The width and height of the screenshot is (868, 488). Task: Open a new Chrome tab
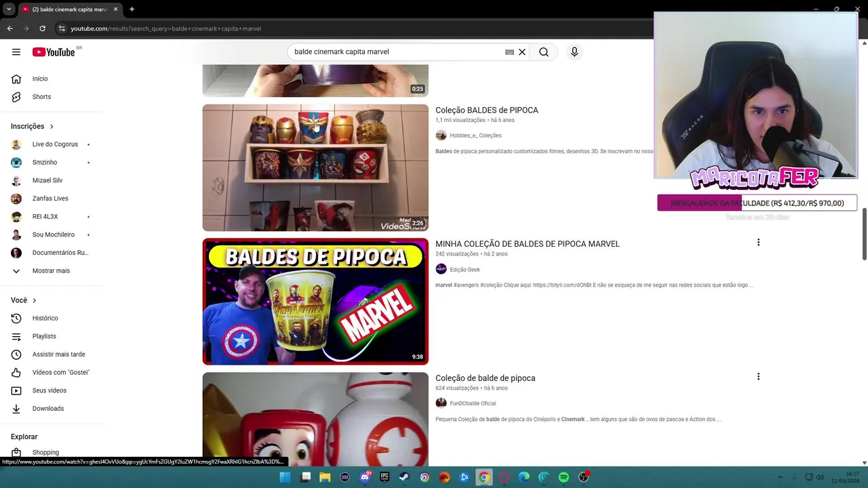132,9
